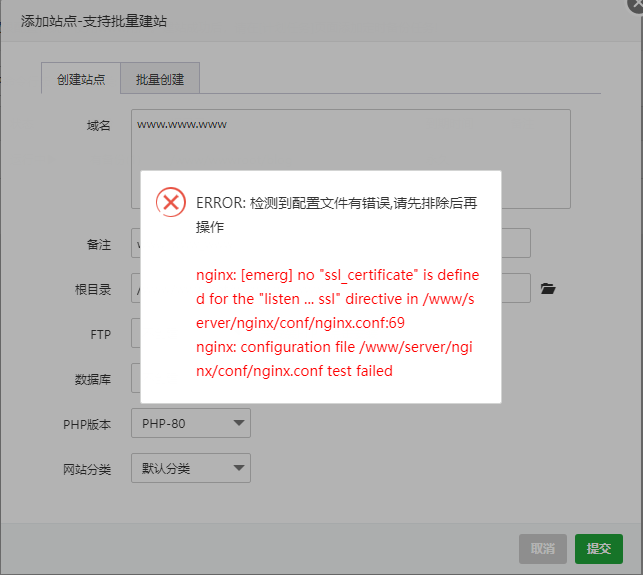Image resolution: width=643 pixels, height=575 pixels.
Task: Click the FTP field label
Action: (x=100, y=335)
